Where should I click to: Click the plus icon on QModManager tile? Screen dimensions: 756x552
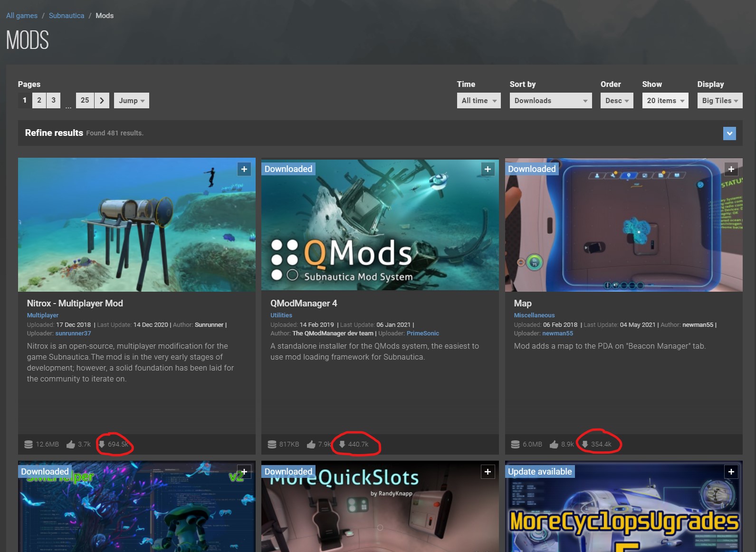point(488,169)
